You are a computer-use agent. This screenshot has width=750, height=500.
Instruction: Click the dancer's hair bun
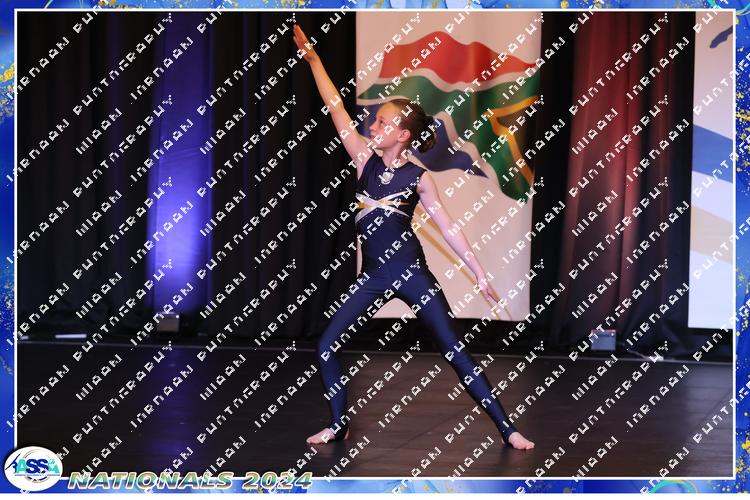tap(427, 134)
